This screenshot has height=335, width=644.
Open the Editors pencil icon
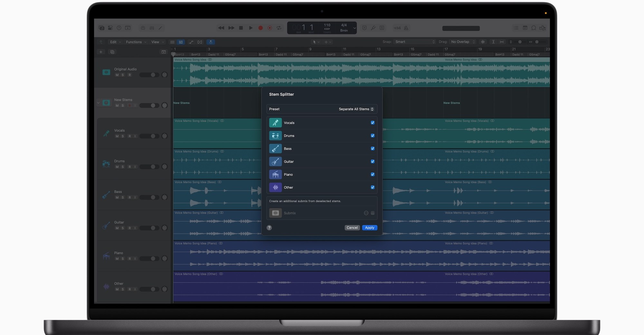point(160,28)
